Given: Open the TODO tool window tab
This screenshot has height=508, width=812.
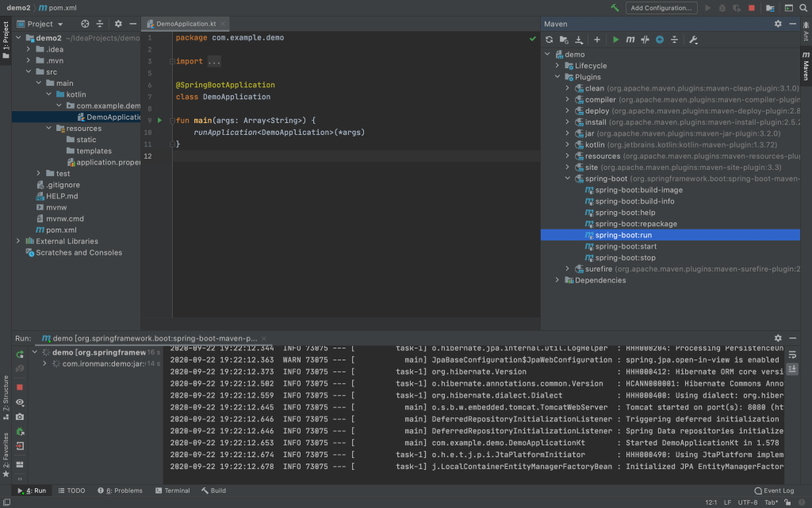Looking at the screenshot, I should [x=71, y=491].
